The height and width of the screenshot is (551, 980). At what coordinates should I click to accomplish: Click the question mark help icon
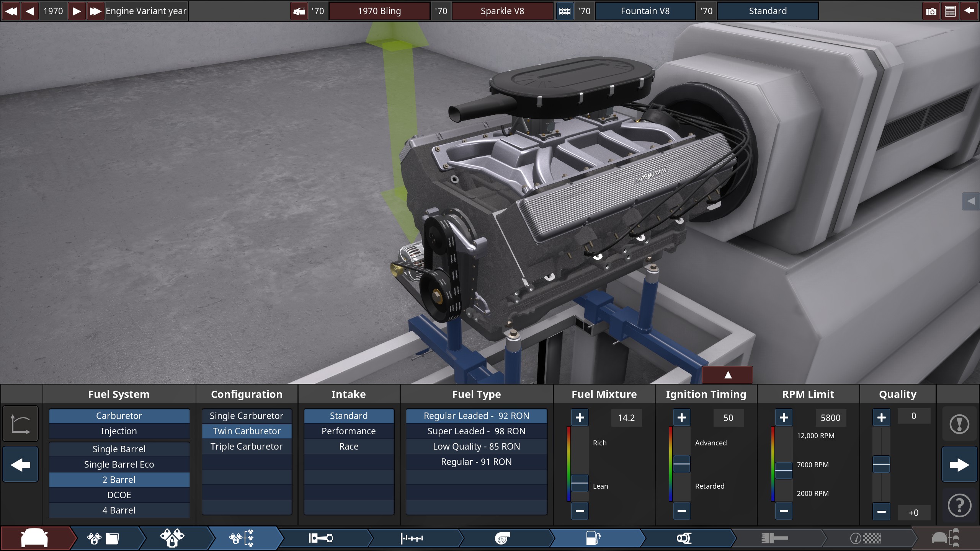959,506
